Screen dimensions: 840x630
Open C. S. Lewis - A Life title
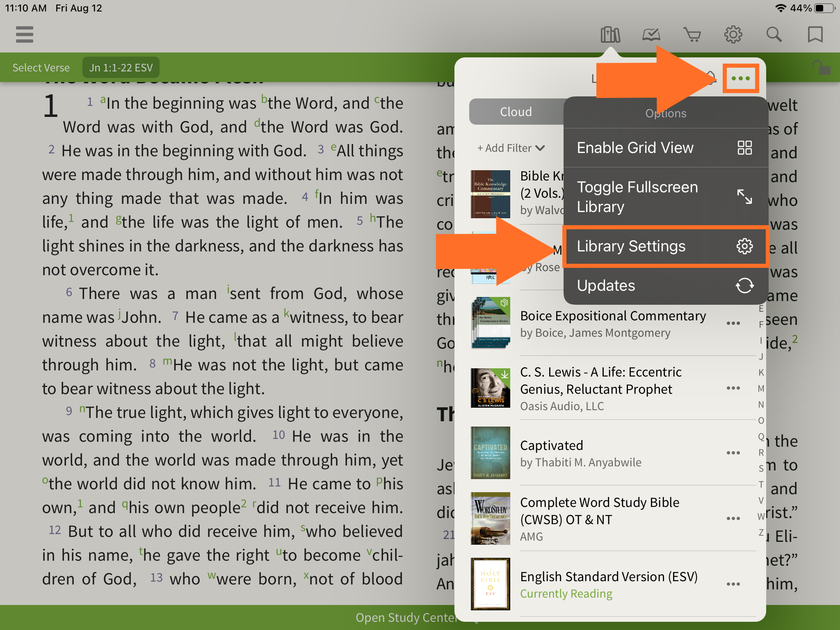601,380
